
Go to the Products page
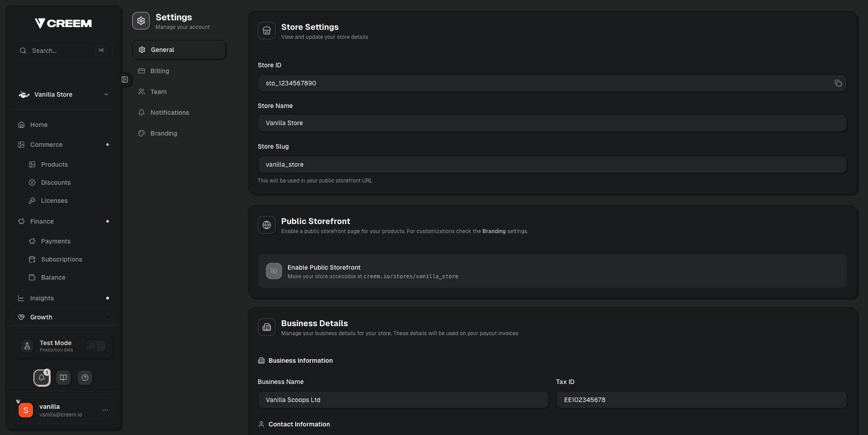54,164
